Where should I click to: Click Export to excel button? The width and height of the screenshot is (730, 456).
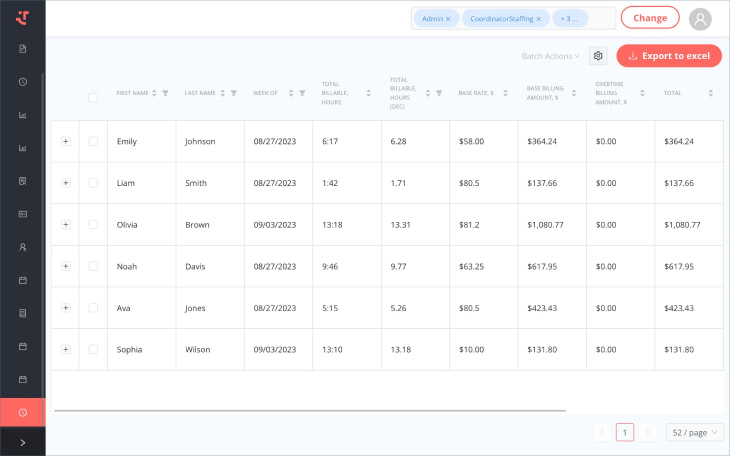(668, 56)
